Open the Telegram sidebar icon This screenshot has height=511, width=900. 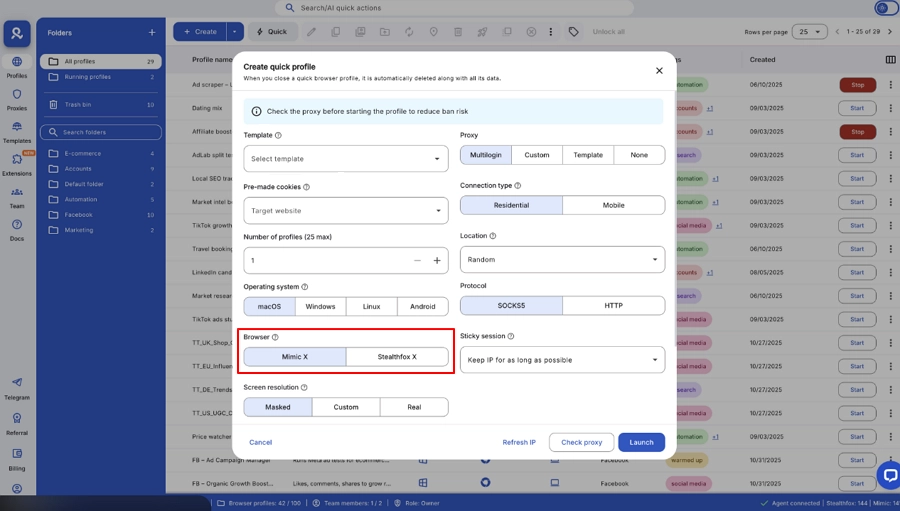(17, 386)
